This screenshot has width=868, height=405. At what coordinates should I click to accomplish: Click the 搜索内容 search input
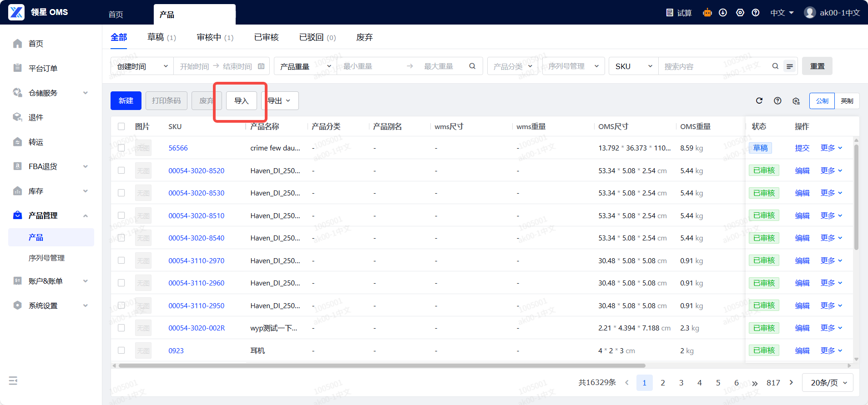[714, 66]
